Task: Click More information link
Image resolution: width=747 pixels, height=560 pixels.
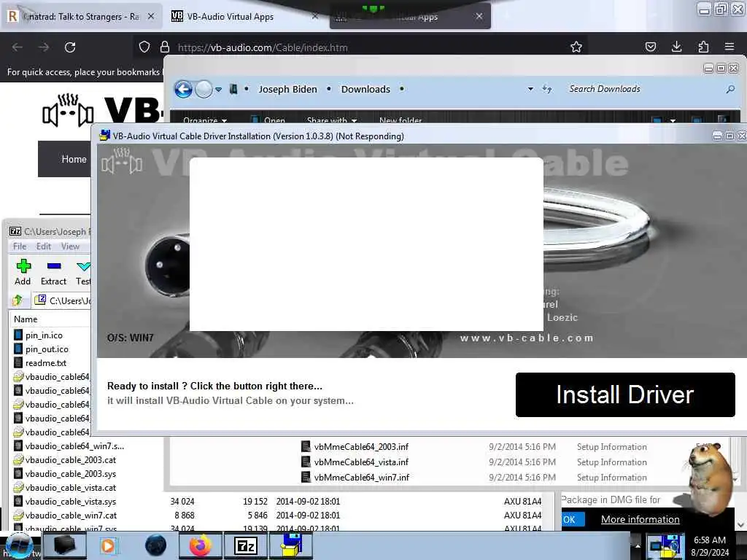Action: 640,519
